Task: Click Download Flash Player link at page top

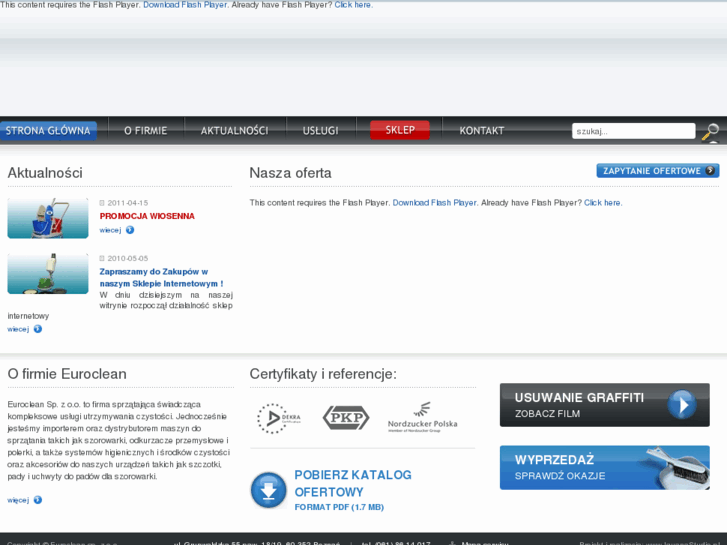Action: [x=185, y=5]
